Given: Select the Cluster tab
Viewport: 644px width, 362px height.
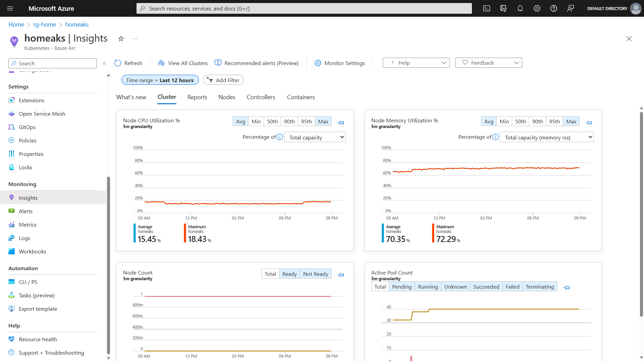Looking at the screenshot, I should (167, 97).
